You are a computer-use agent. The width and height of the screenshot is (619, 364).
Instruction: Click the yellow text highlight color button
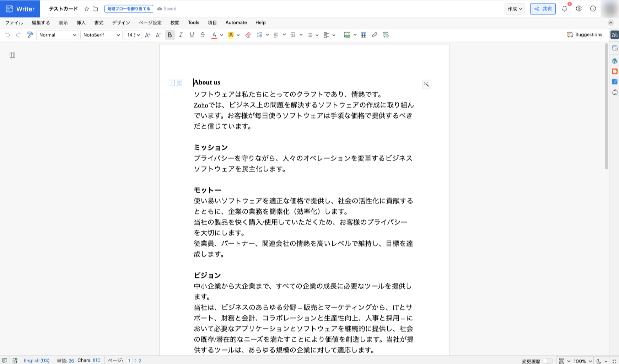coord(231,35)
